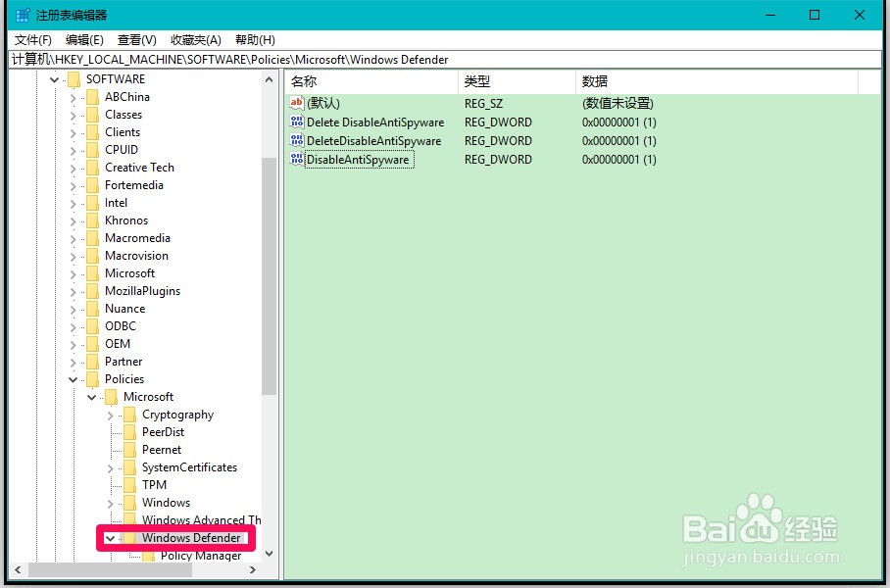Image resolution: width=890 pixels, height=588 pixels.
Task: Click the Macrovision folder icon
Action: click(x=92, y=256)
